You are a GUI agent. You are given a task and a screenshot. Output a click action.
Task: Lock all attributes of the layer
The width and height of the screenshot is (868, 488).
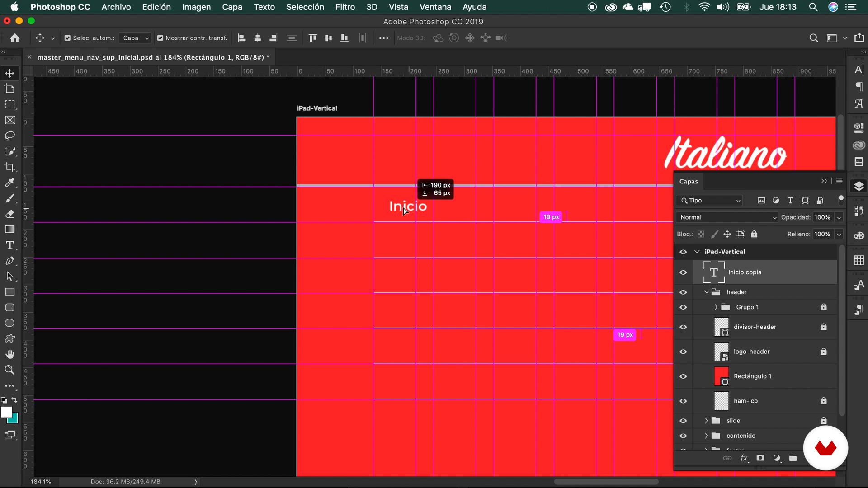(754, 234)
